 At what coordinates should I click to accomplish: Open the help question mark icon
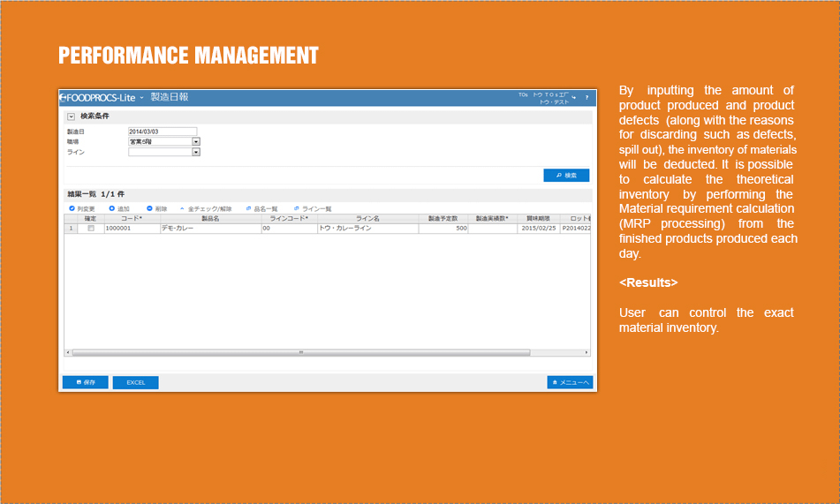(586, 98)
